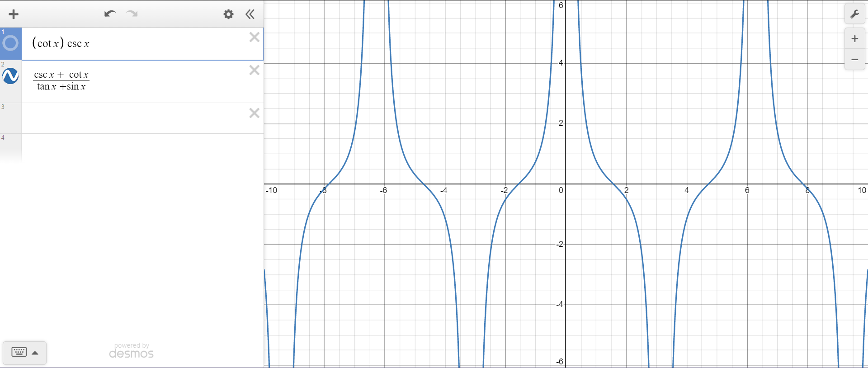Open the graph settings wrench
868x368 pixels.
click(855, 14)
